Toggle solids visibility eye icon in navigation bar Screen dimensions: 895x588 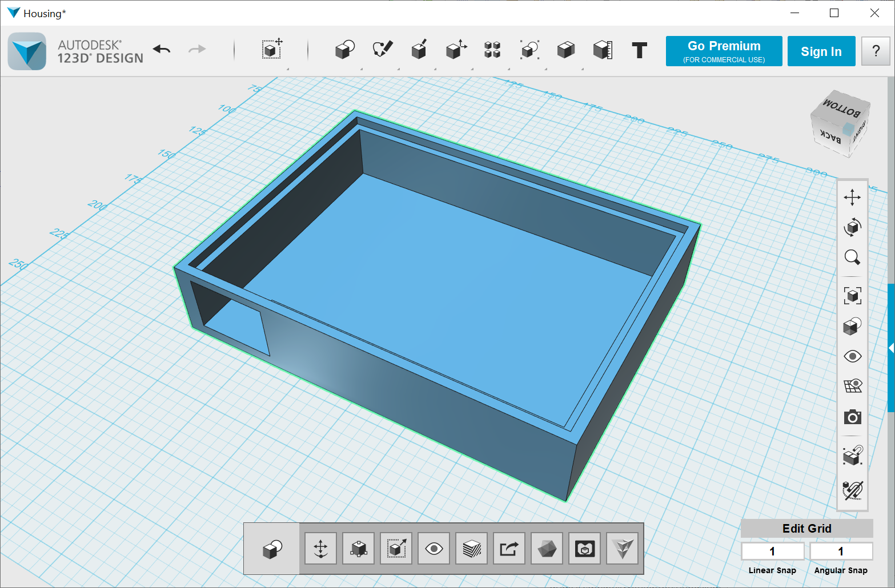pos(852,356)
